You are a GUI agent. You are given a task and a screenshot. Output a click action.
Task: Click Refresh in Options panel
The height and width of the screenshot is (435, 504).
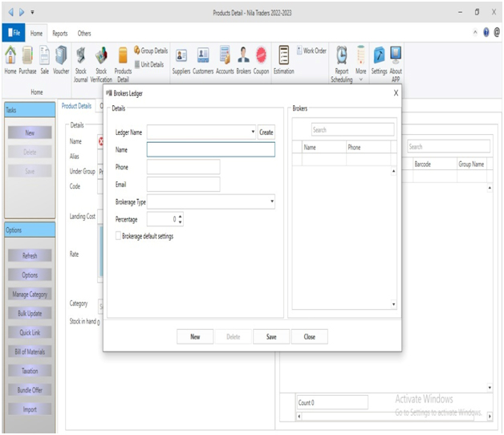[x=30, y=255]
